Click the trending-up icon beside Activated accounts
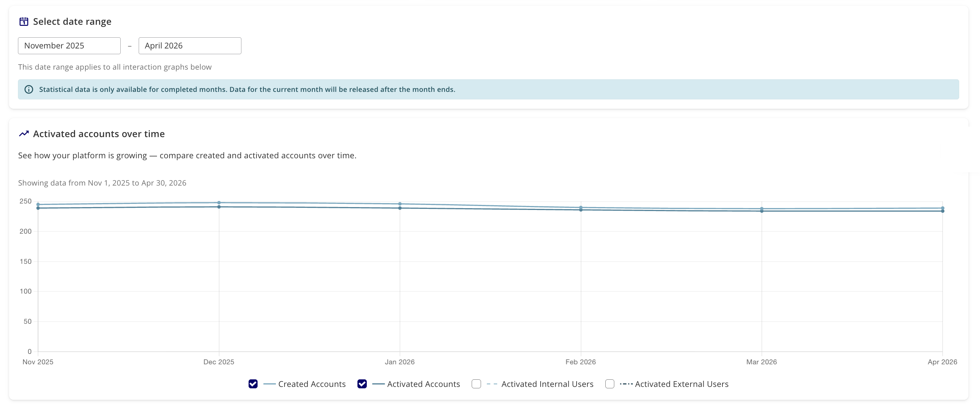Viewport: 980px width, 407px height. [x=24, y=134]
